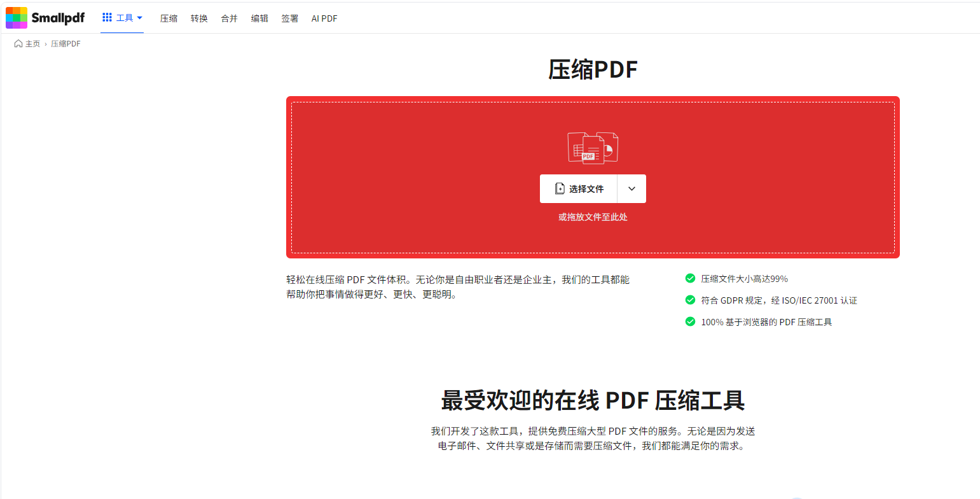This screenshot has height=499, width=980.
Task: Click the file-plus icon on 选择文件
Action: coord(560,188)
